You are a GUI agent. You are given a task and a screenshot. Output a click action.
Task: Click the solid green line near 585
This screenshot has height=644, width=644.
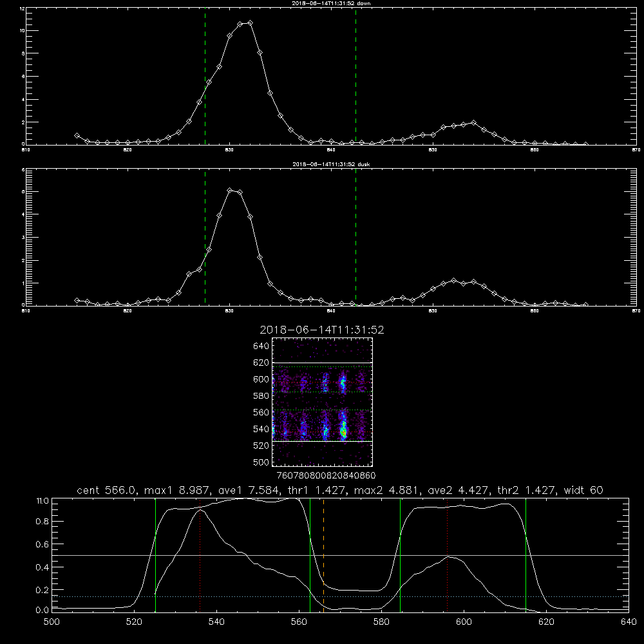(400, 555)
